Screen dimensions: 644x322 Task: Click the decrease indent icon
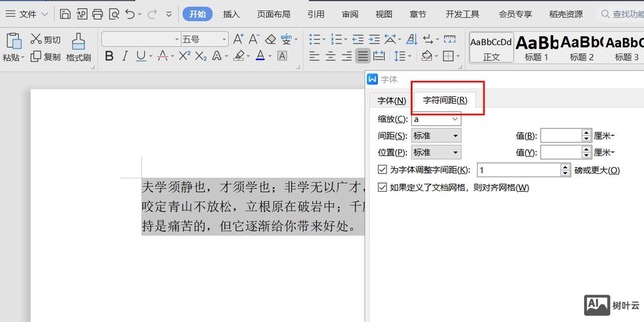pos(358,39)
